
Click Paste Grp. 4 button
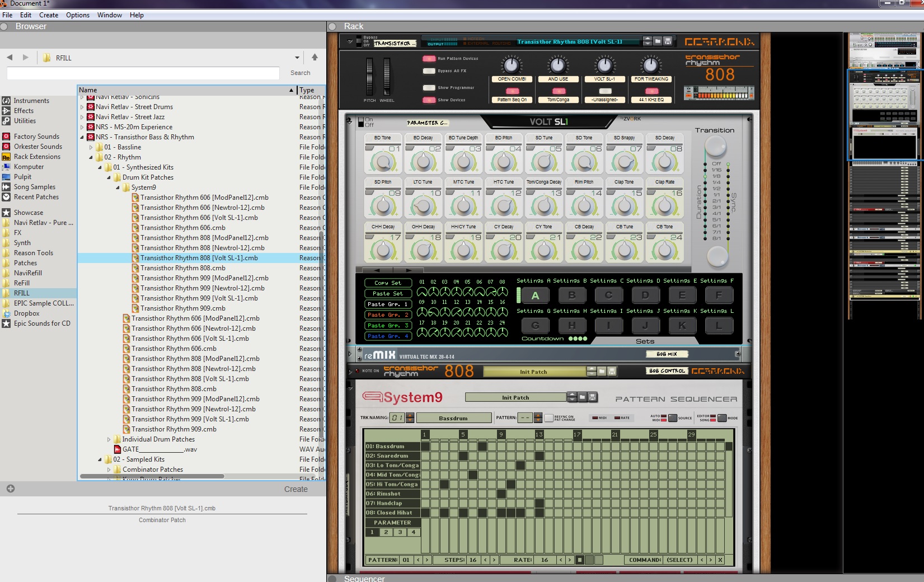(x=388, y=336)
